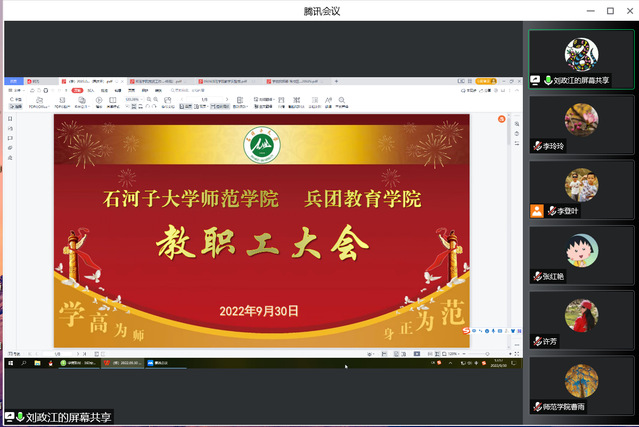The height and width of the screenshot is (427, 639).
Task: Open the red Start ribbon tab
Action: [77, 90]
